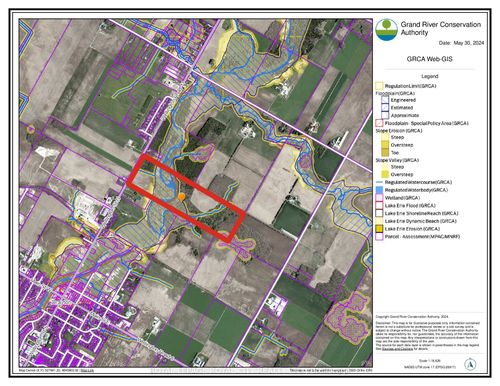Click the Slope Valley Steep swatch

(385, 167)
